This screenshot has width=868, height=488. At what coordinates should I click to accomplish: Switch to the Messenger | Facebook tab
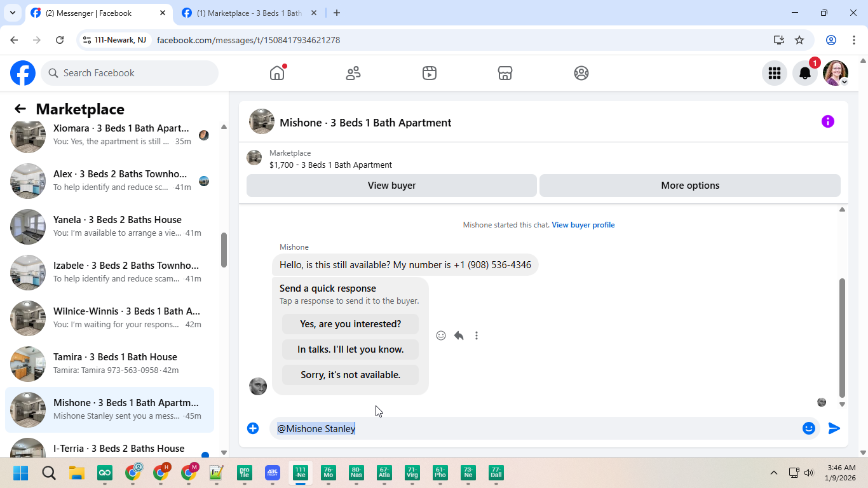98,13
